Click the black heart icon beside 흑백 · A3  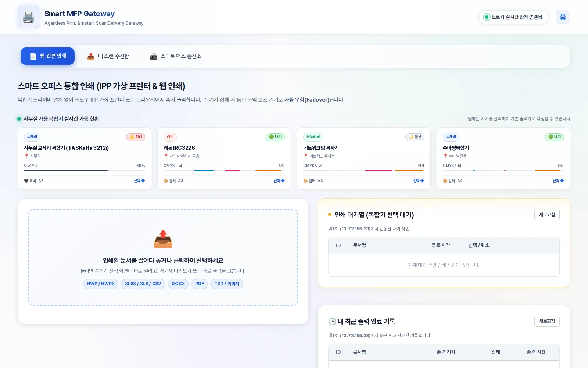26,181
